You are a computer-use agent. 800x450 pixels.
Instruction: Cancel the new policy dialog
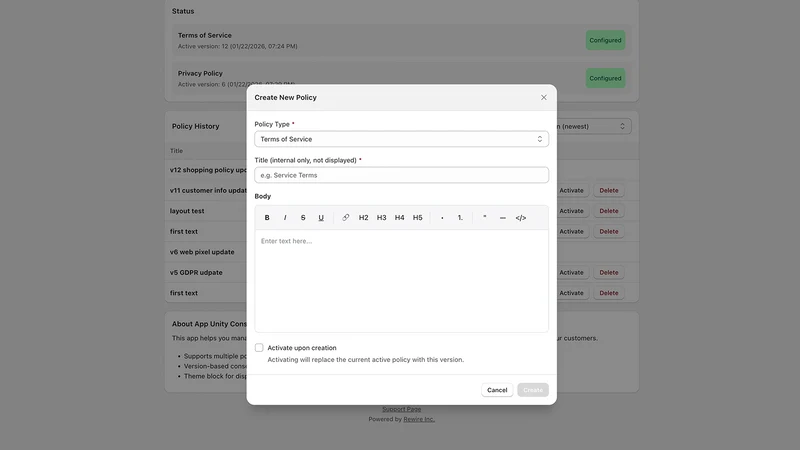click(x=497, y=390)
